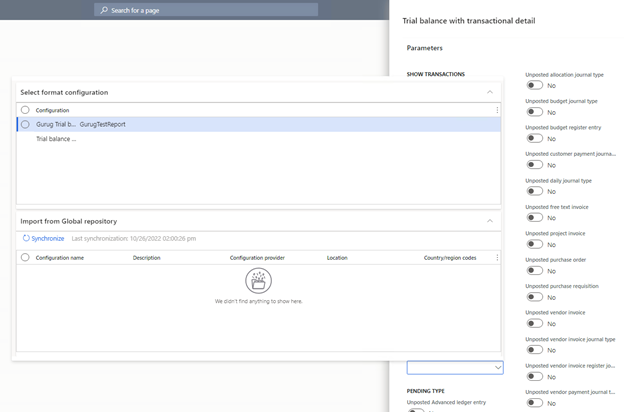624x412 pixels.
Task: Select the Gurug Trial balance row radio
Action: [x=25, y=125]
